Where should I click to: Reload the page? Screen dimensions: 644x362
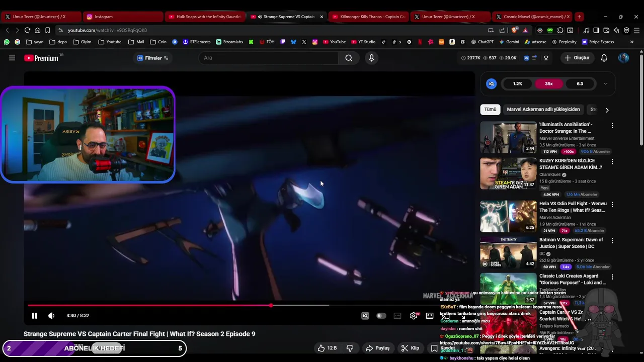pos(27,30)
